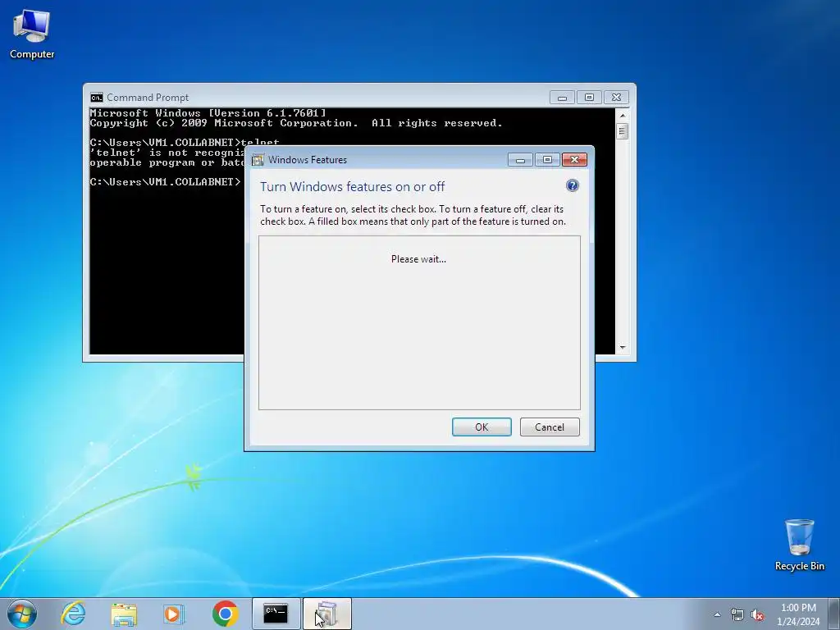Open Windows Media Player from the taskbar
The image size is (840, 630).
174,614
